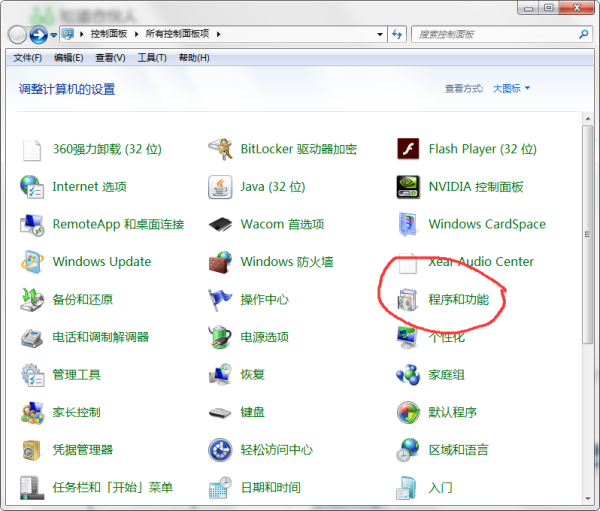Image resolution: width=600 pixels, height=511 pixels.
Task: Open the 操作中心 flag icon
Action: pos(220,300)
